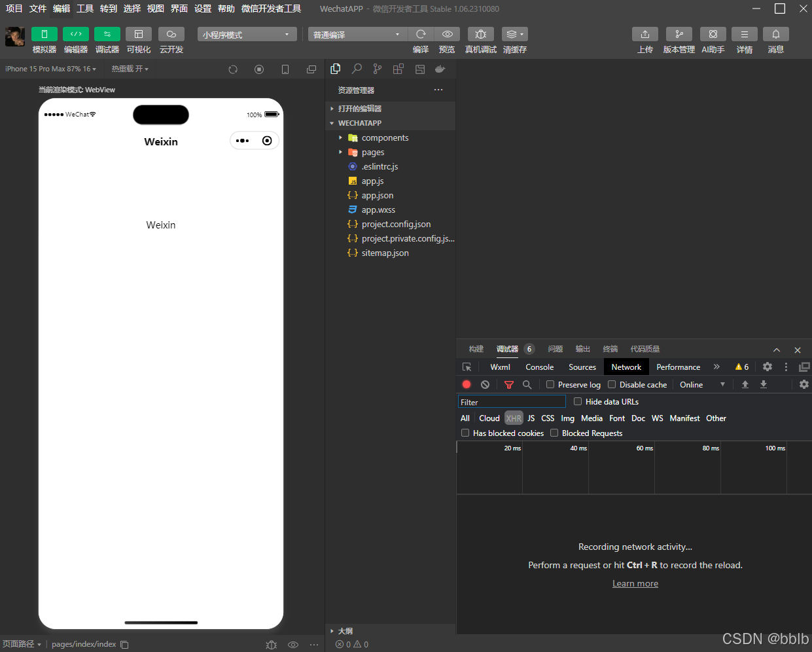Open the Source Control branch icon
This screenshot has height=652, width=812.
point(378,69)
